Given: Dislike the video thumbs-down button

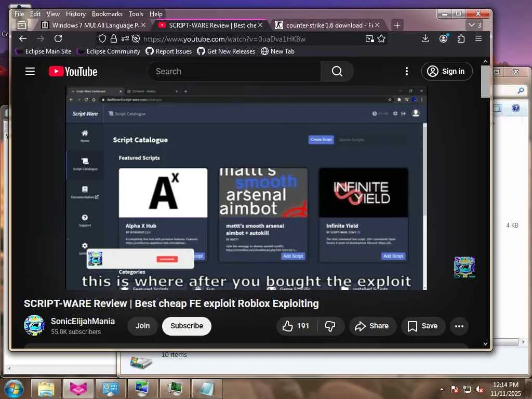Looking at the screenshot, I should point(330,326).
